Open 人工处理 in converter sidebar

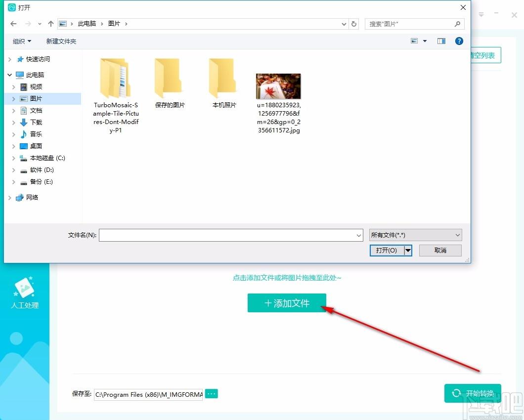pyautogui.click(x=25, y=292)
